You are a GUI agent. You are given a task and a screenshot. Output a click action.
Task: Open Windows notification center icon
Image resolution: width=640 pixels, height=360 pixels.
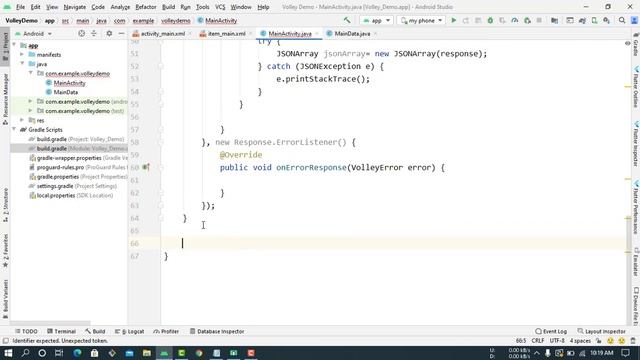(x=625, y=353)
